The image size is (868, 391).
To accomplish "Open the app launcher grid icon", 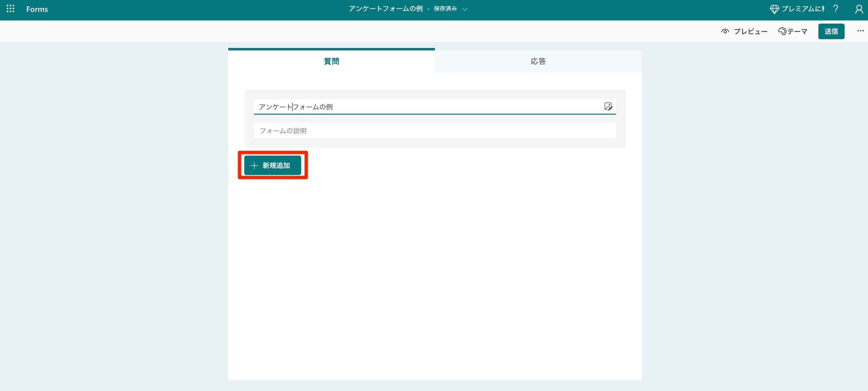I will (10, 9).
